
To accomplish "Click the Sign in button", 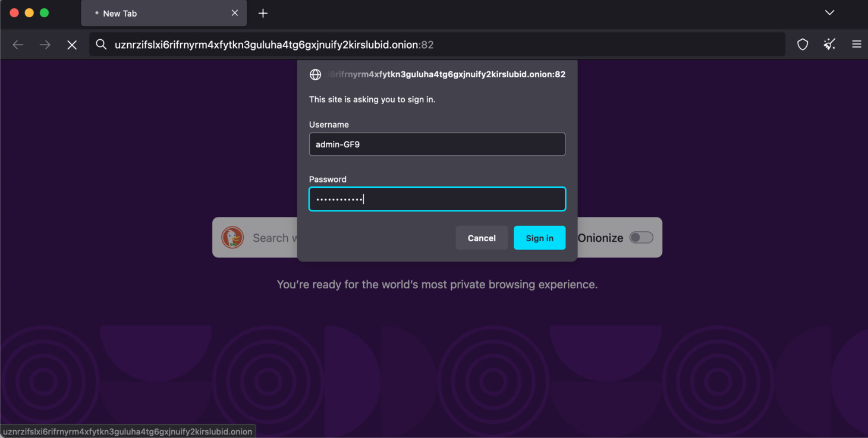I will (x=539, y=238).
